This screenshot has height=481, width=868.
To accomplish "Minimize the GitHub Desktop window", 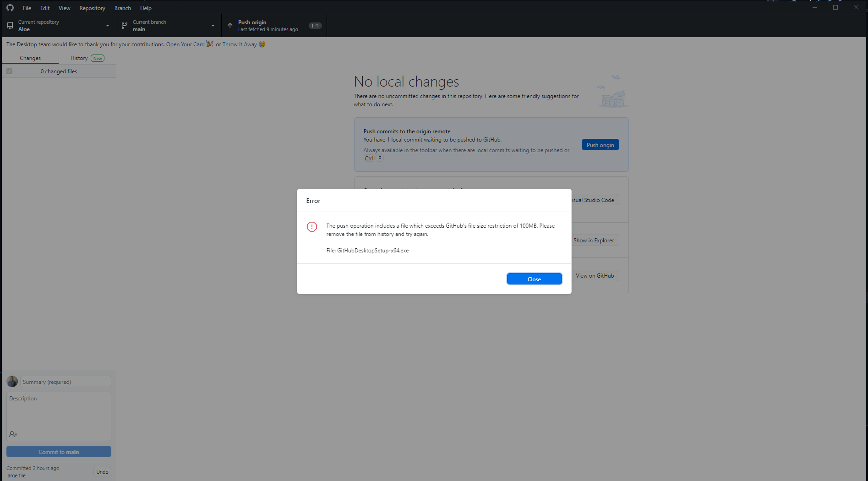I will pos(815,7).
